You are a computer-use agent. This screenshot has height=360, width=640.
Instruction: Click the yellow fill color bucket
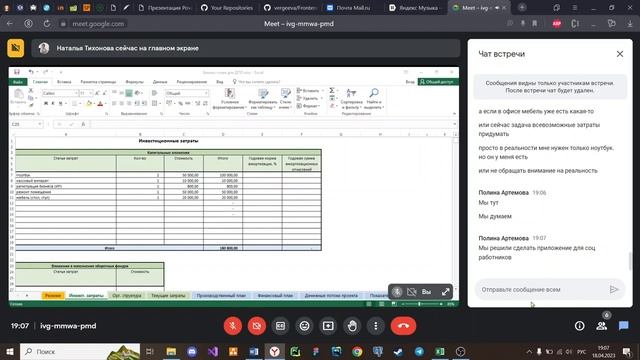coord(89,104)
